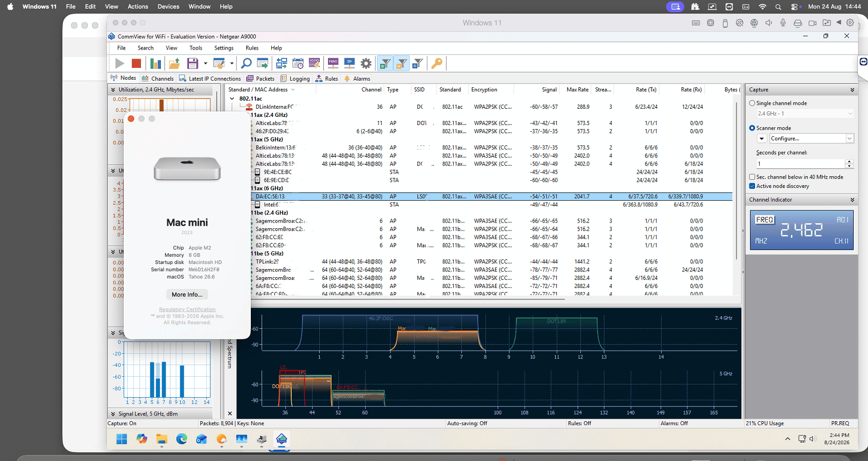Close the spectrum panel with the X button
Image resolution: width=868 pixels, height=461 pixels.
tap(230, 414)
